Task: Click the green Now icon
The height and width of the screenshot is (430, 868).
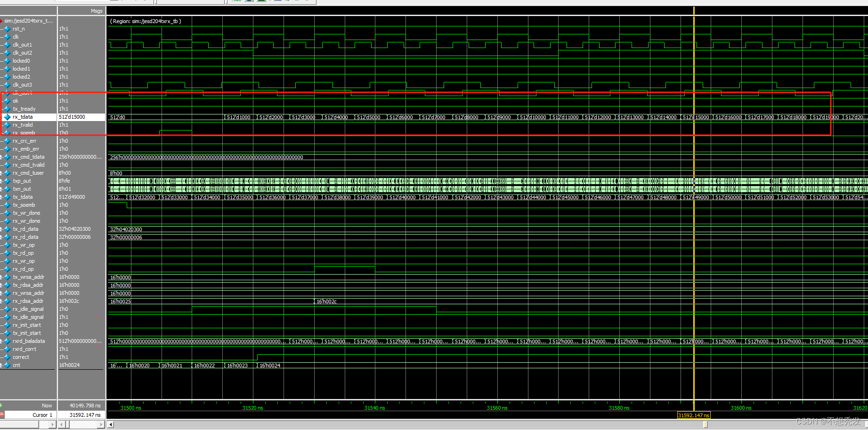Action: point(1,406)
